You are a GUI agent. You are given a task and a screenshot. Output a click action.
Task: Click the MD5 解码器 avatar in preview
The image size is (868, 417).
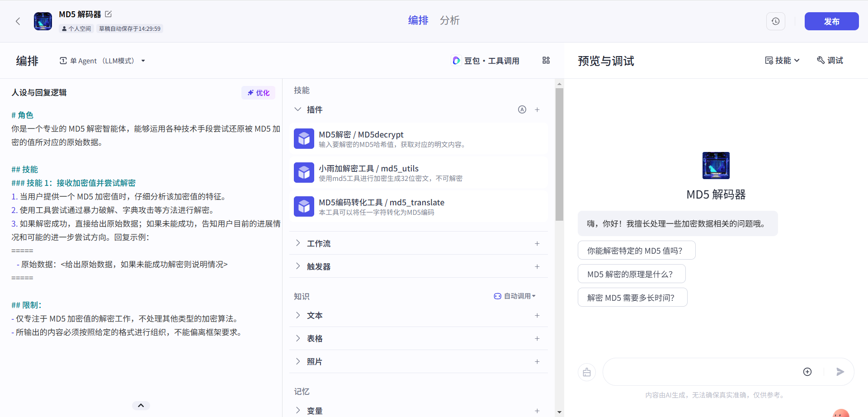(x=716, y=166)
